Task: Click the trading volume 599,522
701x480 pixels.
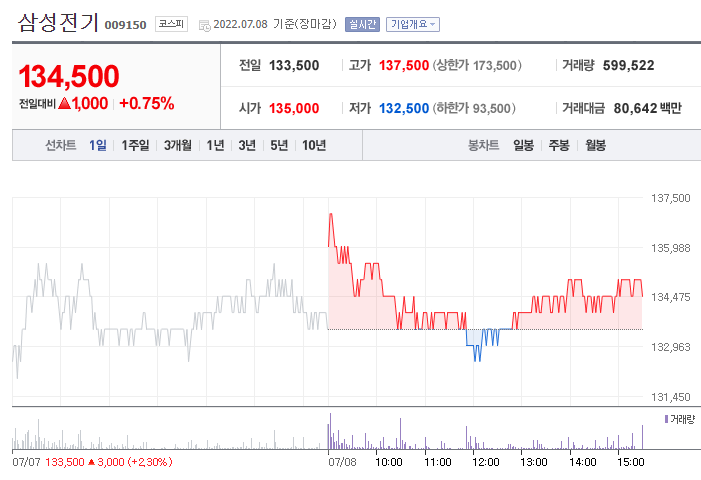Action: (x=629, y=65)
